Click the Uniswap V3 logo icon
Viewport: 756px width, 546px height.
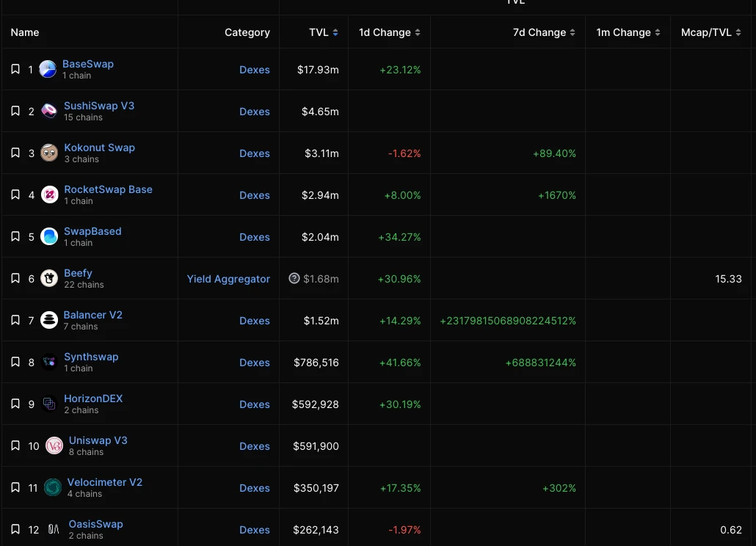click(x=54, y=445)
